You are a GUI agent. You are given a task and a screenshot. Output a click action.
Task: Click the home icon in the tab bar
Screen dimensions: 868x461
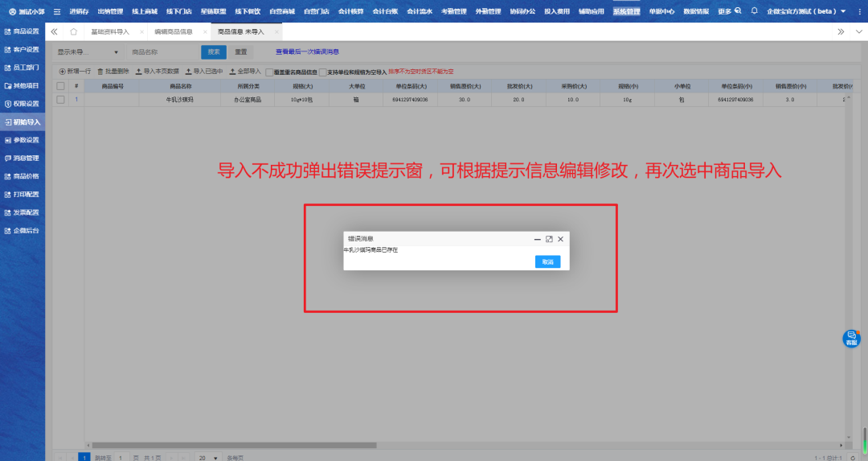tap(74, 31)
